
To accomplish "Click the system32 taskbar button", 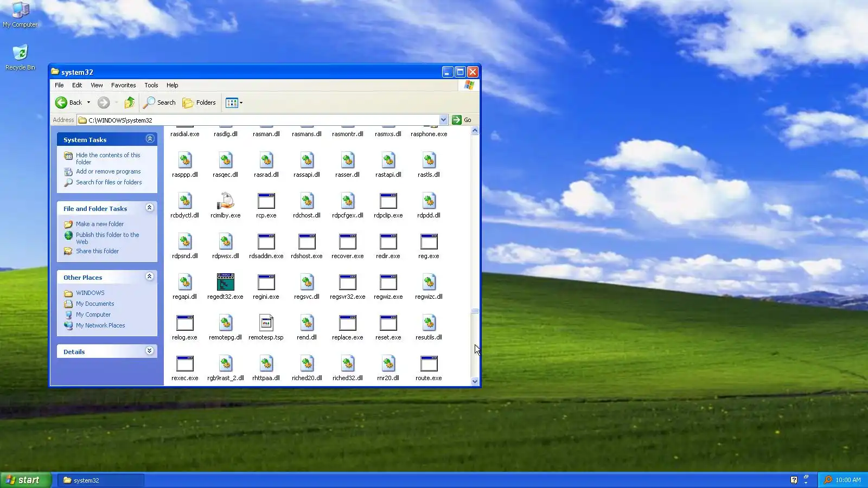I will [x=101, y=480].
